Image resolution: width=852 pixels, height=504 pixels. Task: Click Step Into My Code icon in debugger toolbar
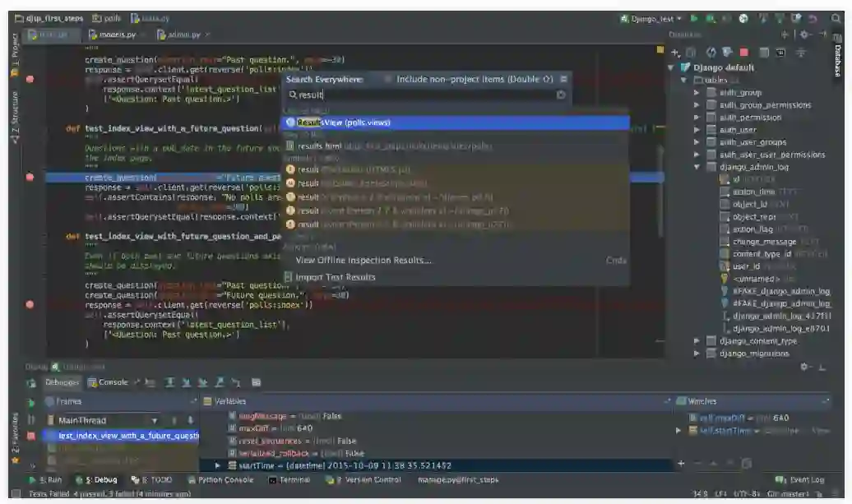pyautogui.click(x=202, y=382)
